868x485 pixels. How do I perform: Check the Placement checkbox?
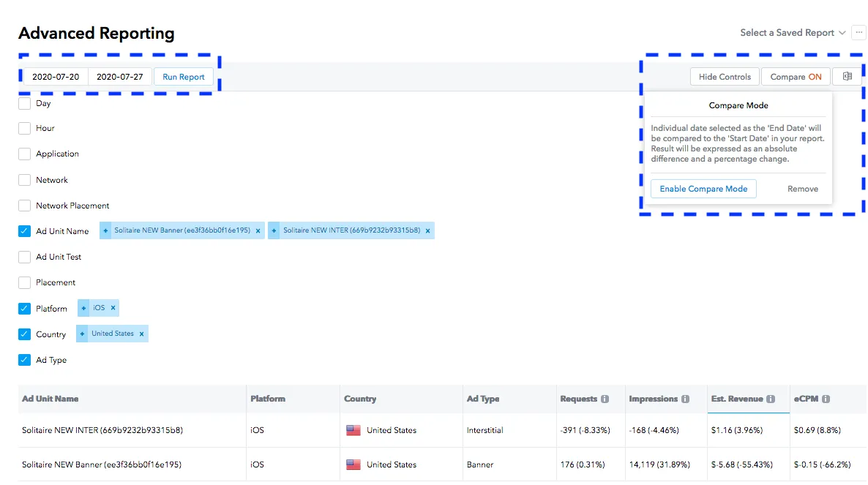click(24, 282)
